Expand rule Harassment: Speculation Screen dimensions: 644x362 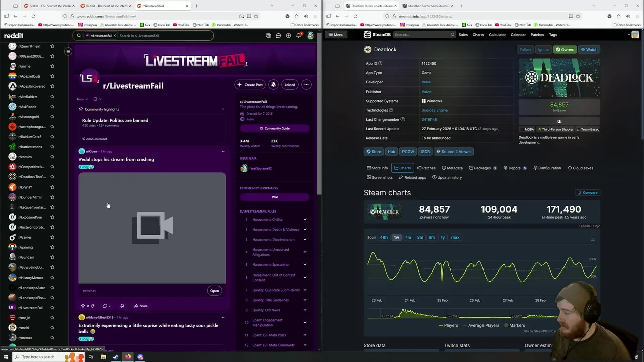pos(305,265)
